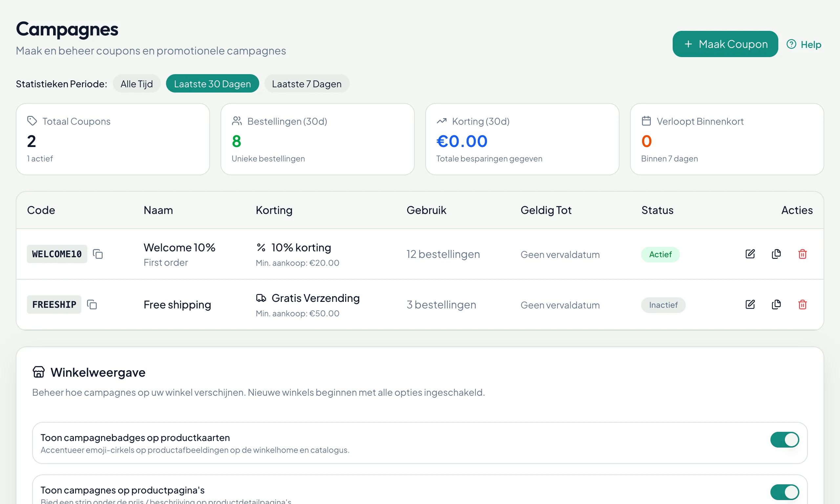This screenshot has height=504, width=840.
Task: Select the Alle Tijd period
Action: click(x=136, y=84)
